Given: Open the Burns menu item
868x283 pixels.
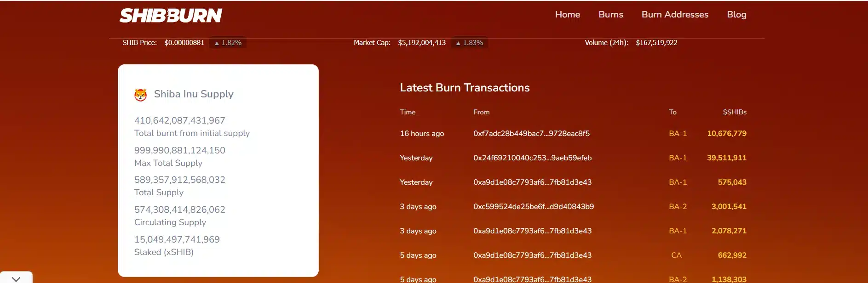Looking at the screenshot, I should tap(610, 14).
